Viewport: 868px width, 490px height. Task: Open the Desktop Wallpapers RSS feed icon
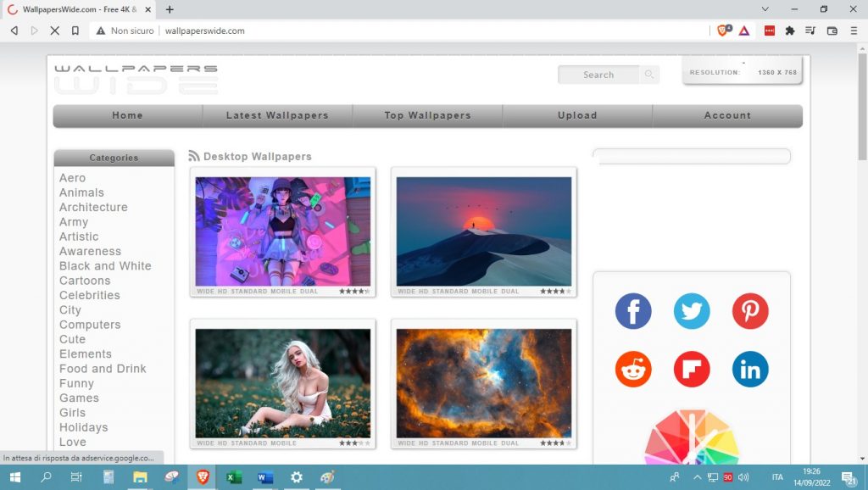pyautogui.click(x=194, y=156)
